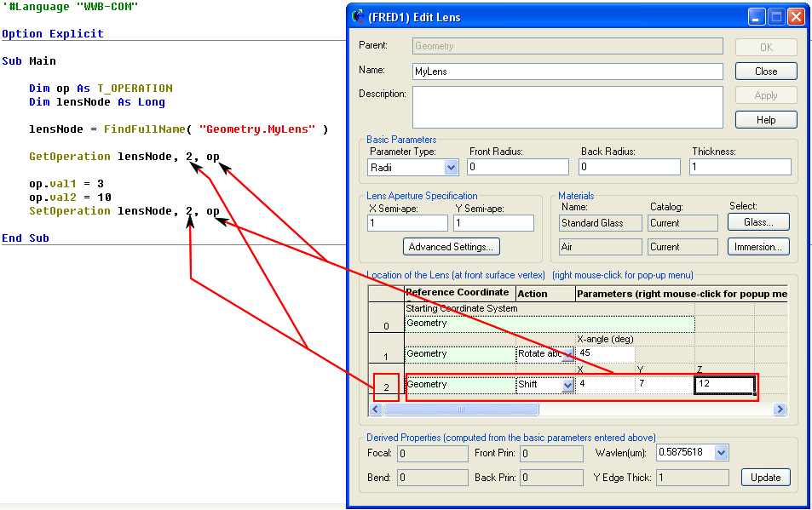This screenshot has height=510, width=812.
Task: Select row header 2 in location table
Action: click(x=386, y=387)
